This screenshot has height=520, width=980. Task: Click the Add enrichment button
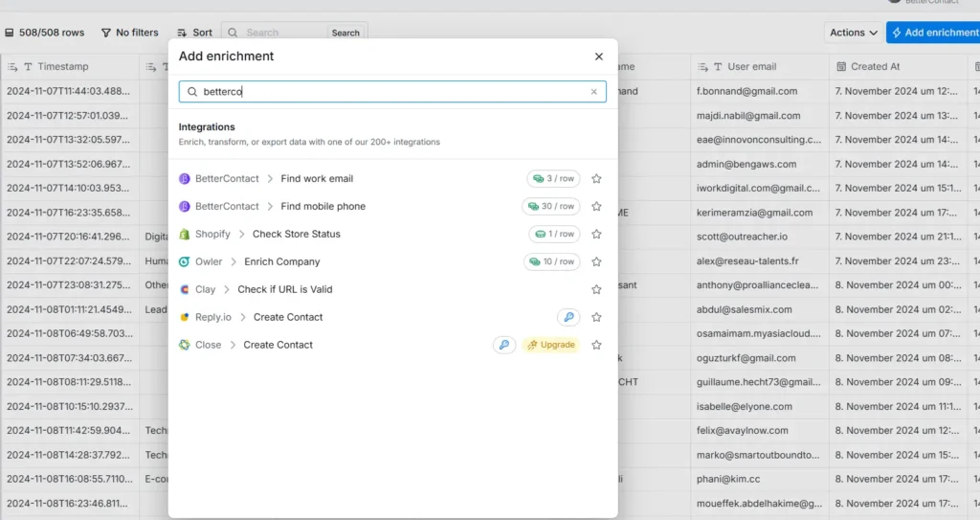point(934,33)
